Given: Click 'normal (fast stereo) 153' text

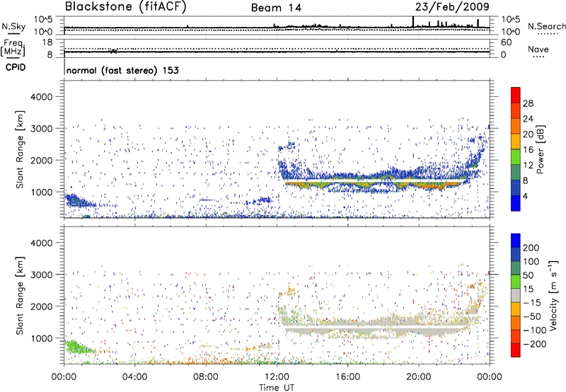Looking at the screenshot, I should click(x=122, y=70).
